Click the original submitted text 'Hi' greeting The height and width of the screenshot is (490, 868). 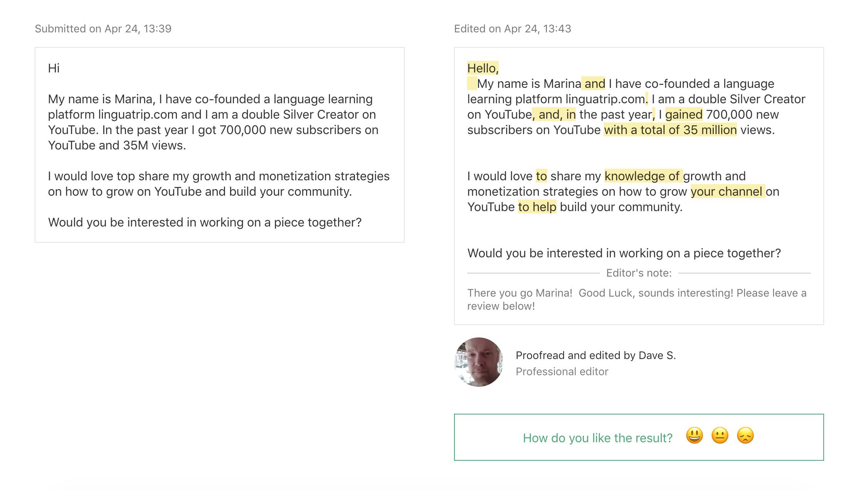[x=54, y=68]
